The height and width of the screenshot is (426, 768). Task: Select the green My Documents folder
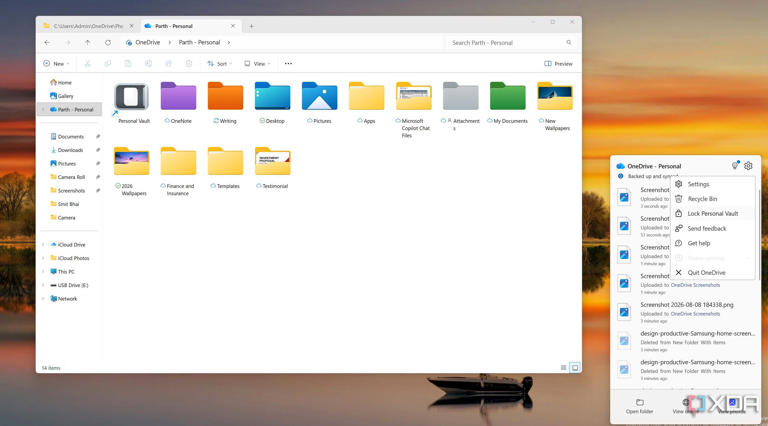point(507,102)
